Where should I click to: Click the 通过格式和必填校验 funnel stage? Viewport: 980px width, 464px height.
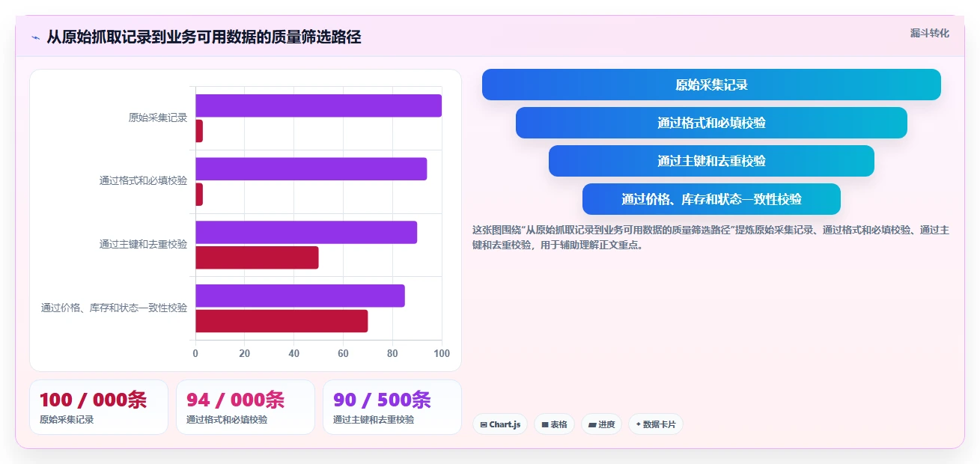(x=711, y=123)
